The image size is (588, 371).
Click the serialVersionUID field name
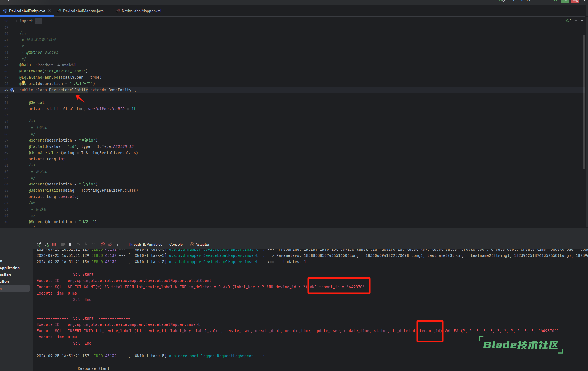[x=106, y=109]
